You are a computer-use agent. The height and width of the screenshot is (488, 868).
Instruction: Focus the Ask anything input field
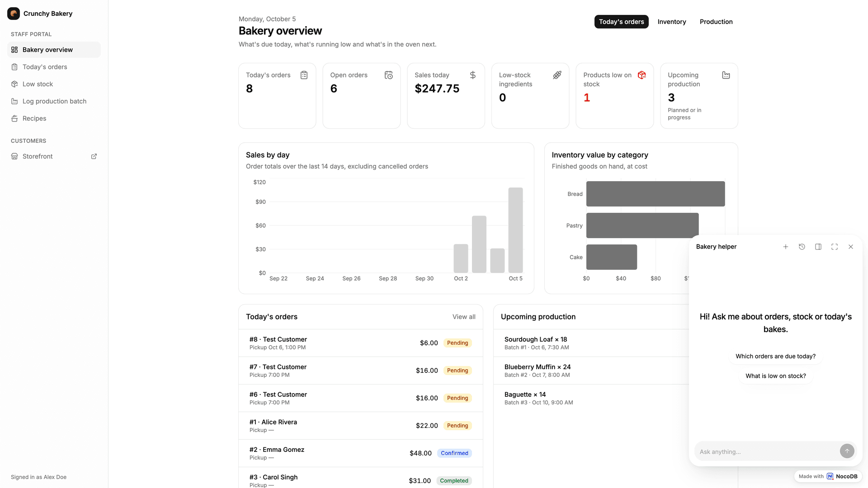pos(766,451)
